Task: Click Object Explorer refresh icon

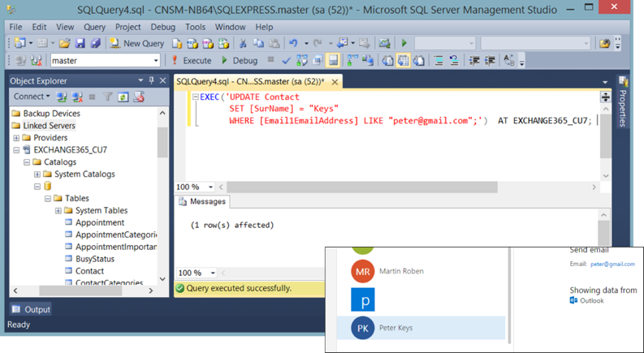Action: pos(123,97)
